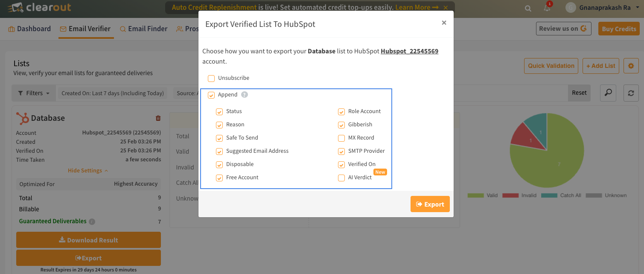Click the Append help question mark icon
This screenshot has height=274, width=644.
pyautogui.click(x=244, y=94)
